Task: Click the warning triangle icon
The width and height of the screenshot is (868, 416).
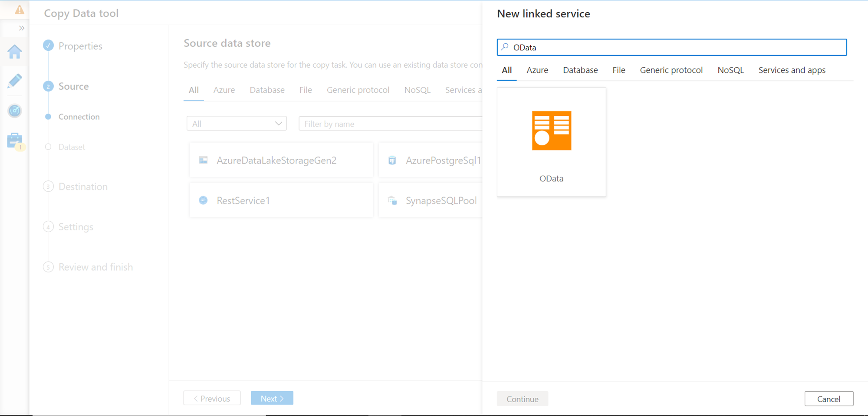Action: pyautogui.click(x=20, y=10)
